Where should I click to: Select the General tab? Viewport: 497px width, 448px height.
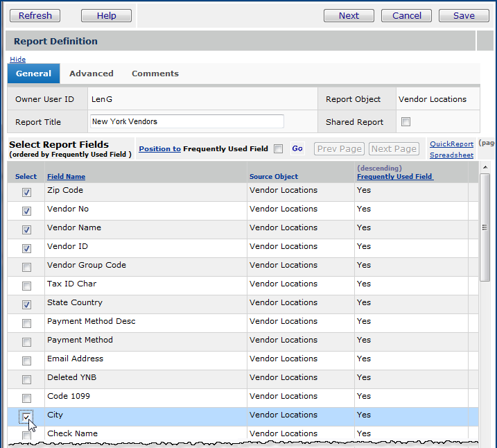point(33,74)
